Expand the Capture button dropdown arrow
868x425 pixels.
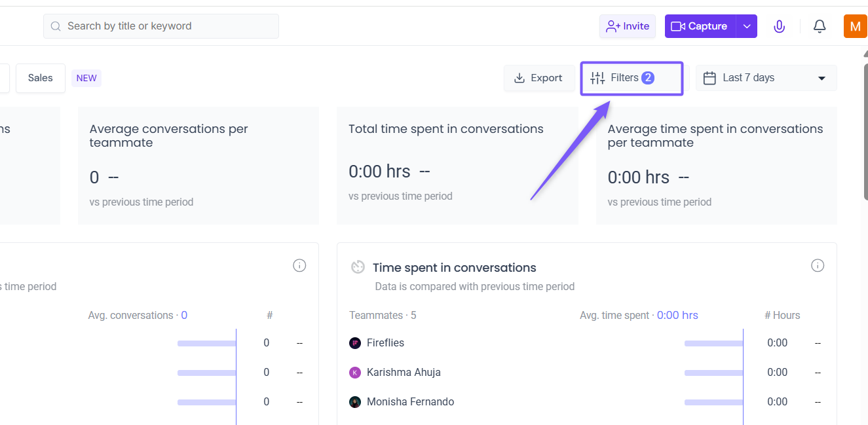[747, 26]
